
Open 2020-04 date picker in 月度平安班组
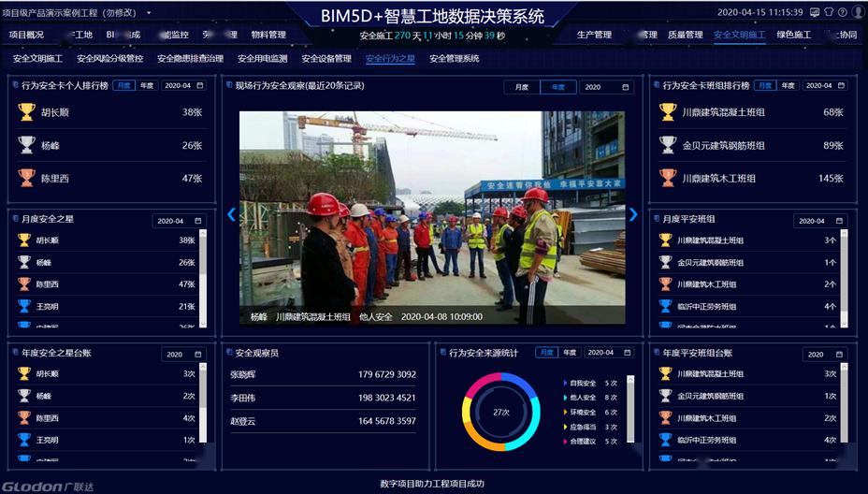819,221
